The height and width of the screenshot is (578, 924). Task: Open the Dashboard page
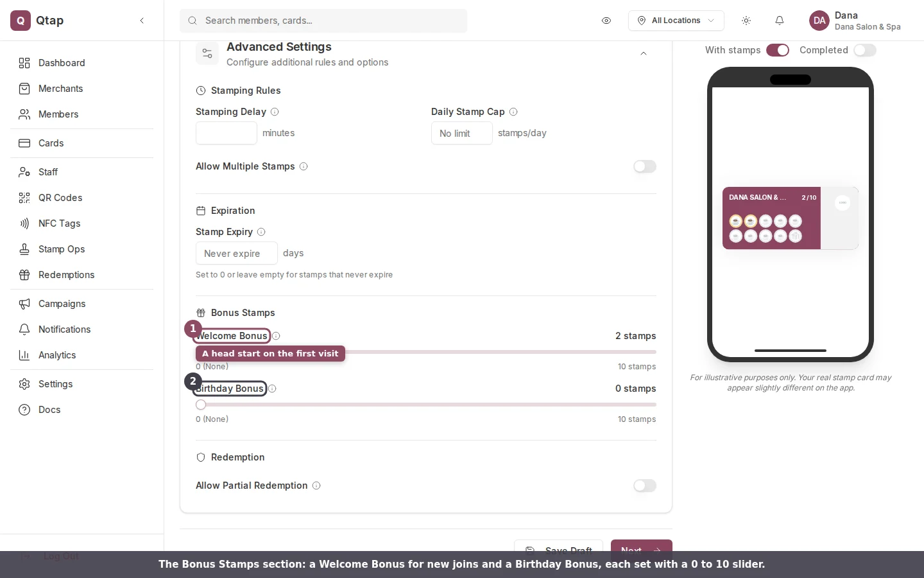pos(81,63)
